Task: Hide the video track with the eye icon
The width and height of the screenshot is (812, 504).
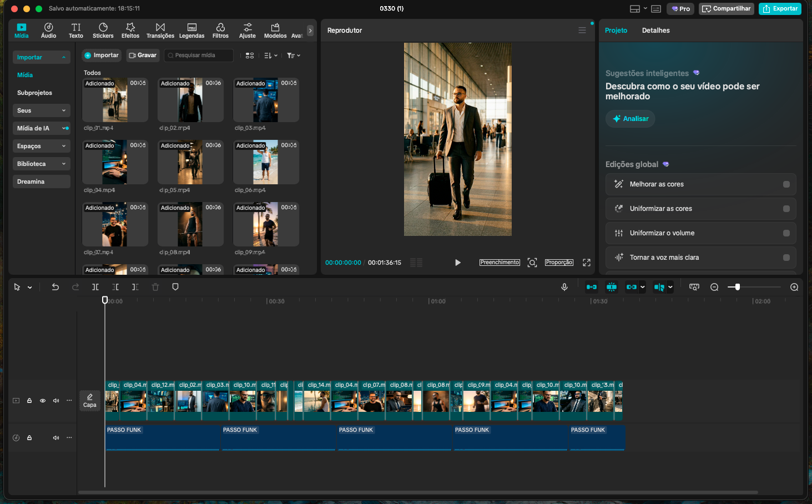Action: (x=43, y=400)
